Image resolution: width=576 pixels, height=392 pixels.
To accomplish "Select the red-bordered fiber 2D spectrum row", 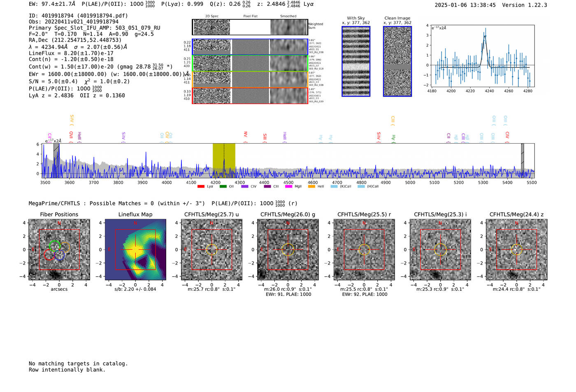I will point(250,95).
